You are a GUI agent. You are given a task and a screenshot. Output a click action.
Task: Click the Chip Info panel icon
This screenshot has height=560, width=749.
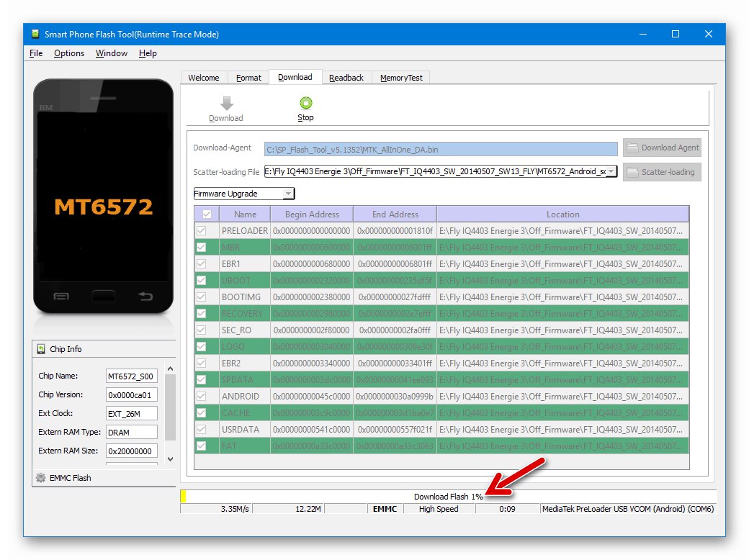tap(41, 349)
